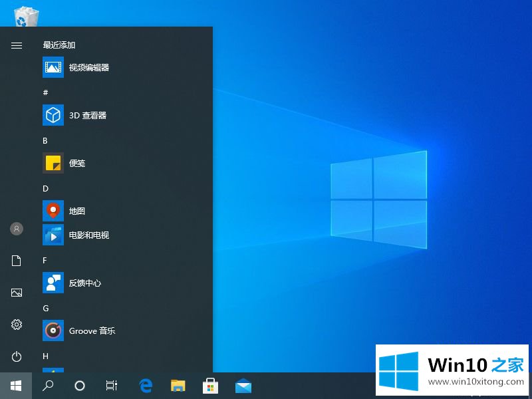This screenshot has width=532, height=399.
Task: Click the letter D group header
Action: pyautogui.click(x=46, y=189)
